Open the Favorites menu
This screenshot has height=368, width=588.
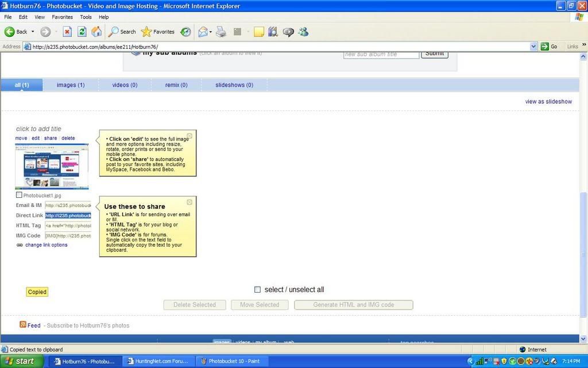[x=62, y=17]
